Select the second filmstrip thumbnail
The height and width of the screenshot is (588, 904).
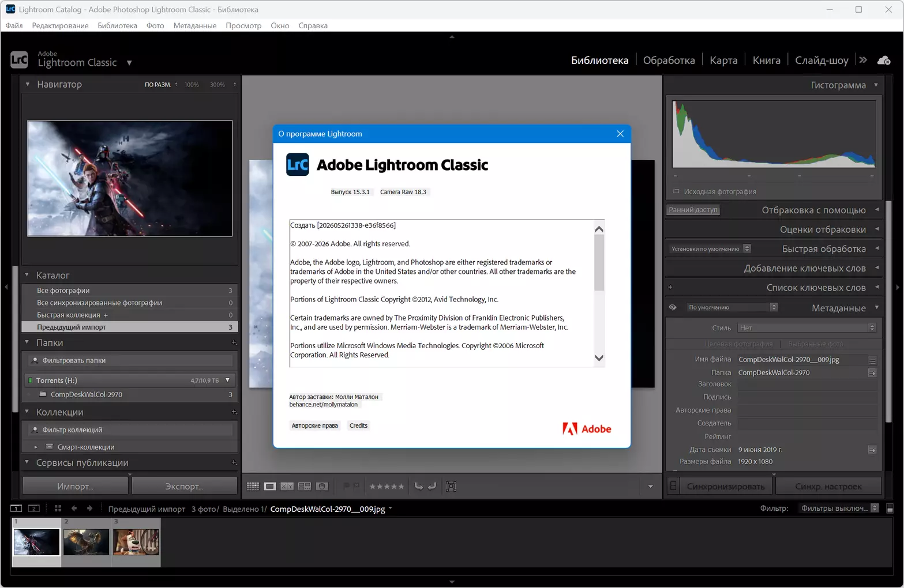coord(86,542)
